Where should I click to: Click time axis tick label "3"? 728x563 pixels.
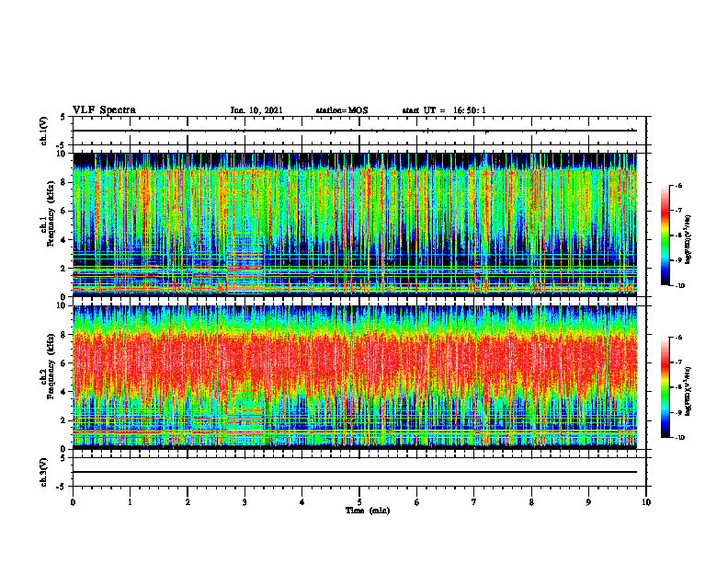[x=245, y=502]
